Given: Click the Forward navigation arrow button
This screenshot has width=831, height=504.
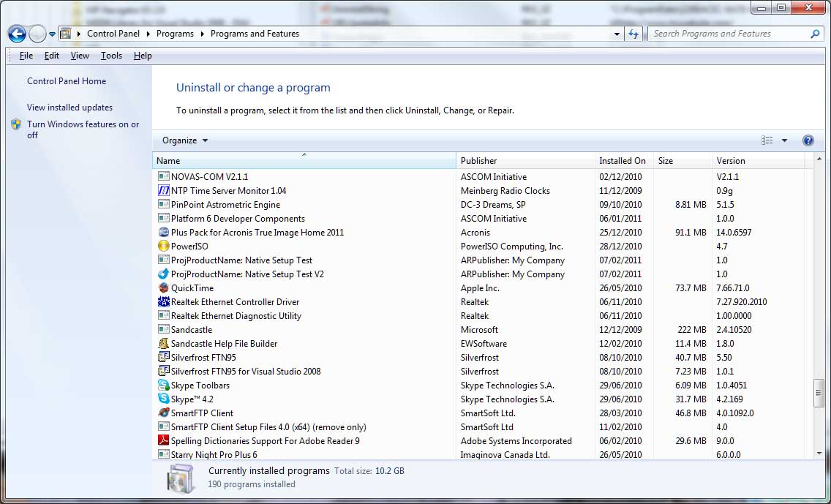Looking at the screenshot, I should pyautogui.click(x=37, y=34).
